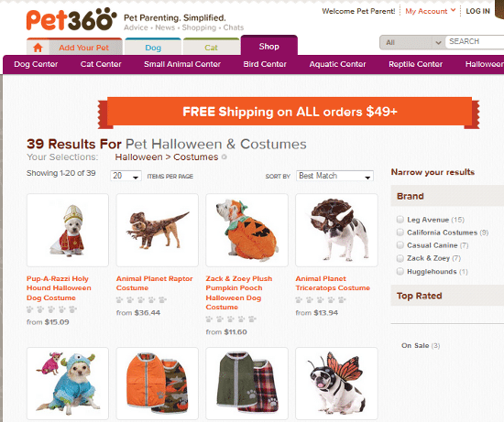Viewport: 504px width, 422px height.
Task: Open the items per page dropdown
Action: pos(126,176)
